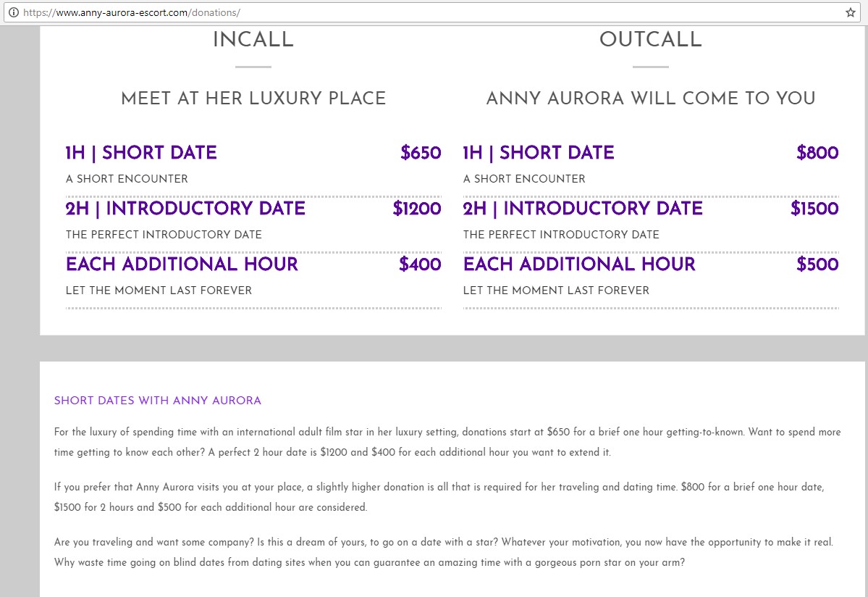Click the $650 incall price

[x=421, y=152]
